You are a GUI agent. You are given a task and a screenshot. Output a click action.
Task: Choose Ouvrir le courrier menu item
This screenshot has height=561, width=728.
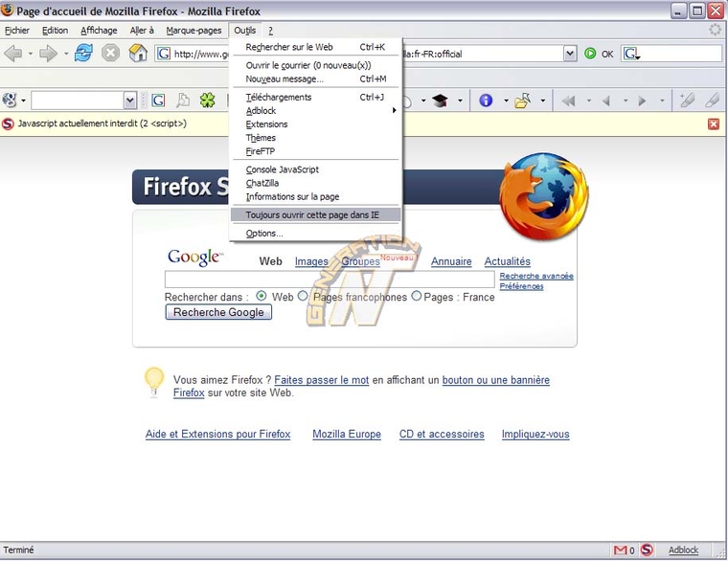click(316, 65)
